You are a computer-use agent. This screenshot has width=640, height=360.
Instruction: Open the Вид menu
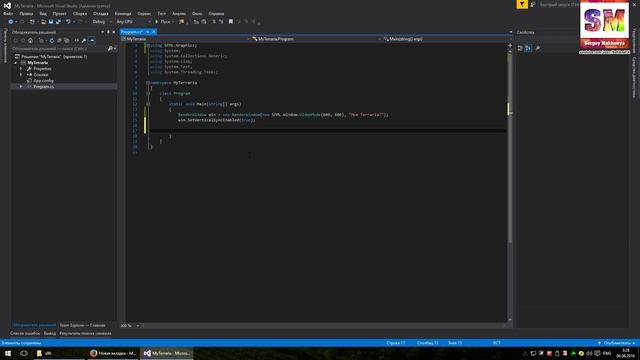pyautogui.click(x=43, y=13)
